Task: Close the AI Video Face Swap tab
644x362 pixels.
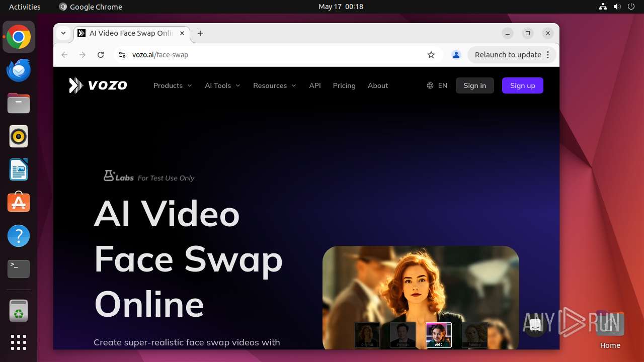Action: point(182,33)
